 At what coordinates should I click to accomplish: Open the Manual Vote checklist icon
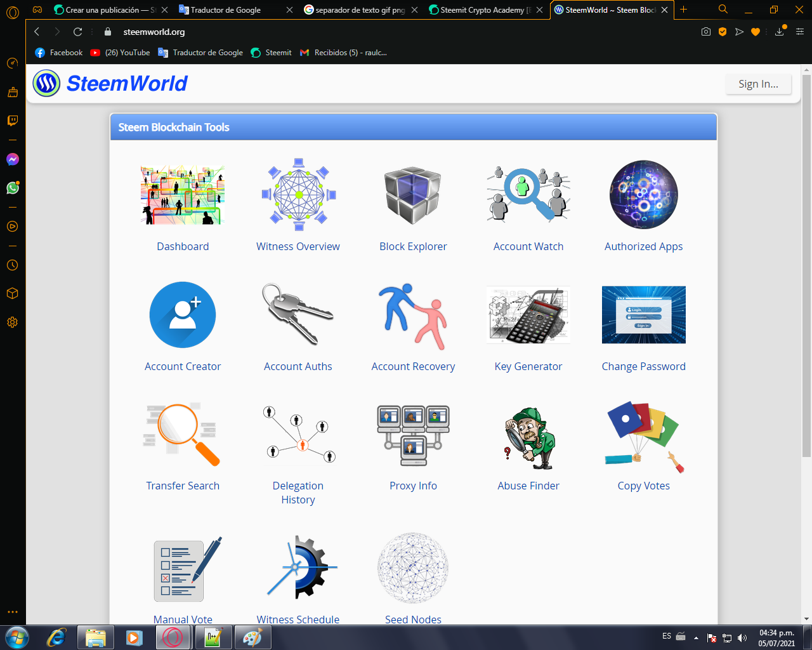click(x=188, y=569)
